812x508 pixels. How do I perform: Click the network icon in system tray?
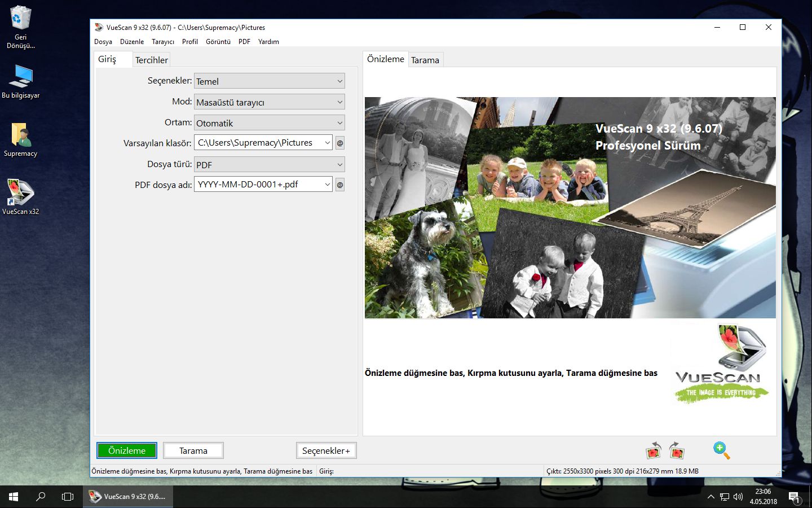(725, 497)
